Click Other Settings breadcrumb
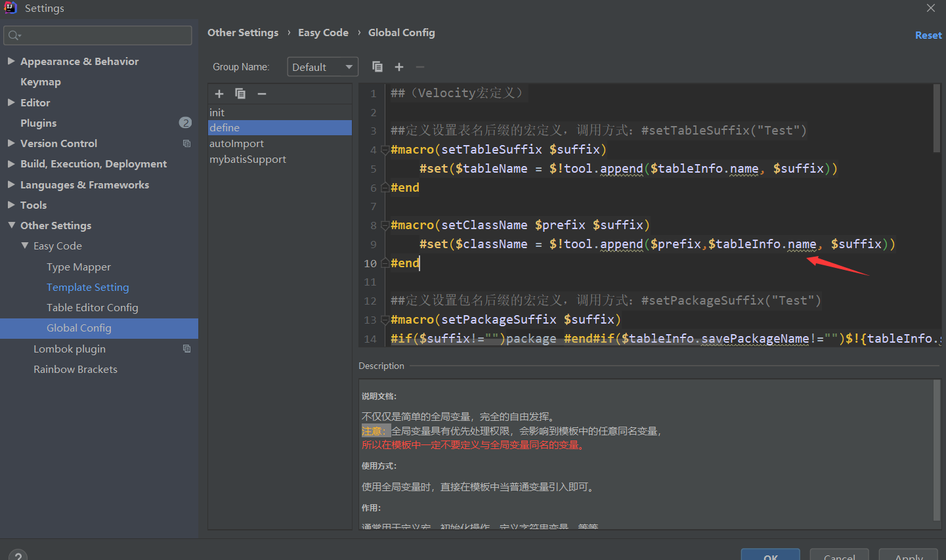This screenshot has height=560, width=946. pyautogui.click(x=243, y=33)
